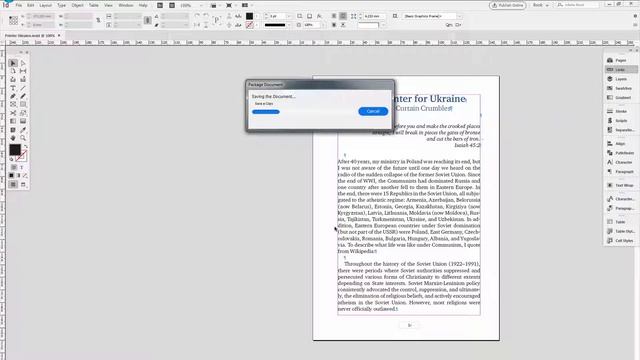This screenshot has width=640, height=360.
Task: Open the Pathfinder panel
Action: tap(620, 153)
